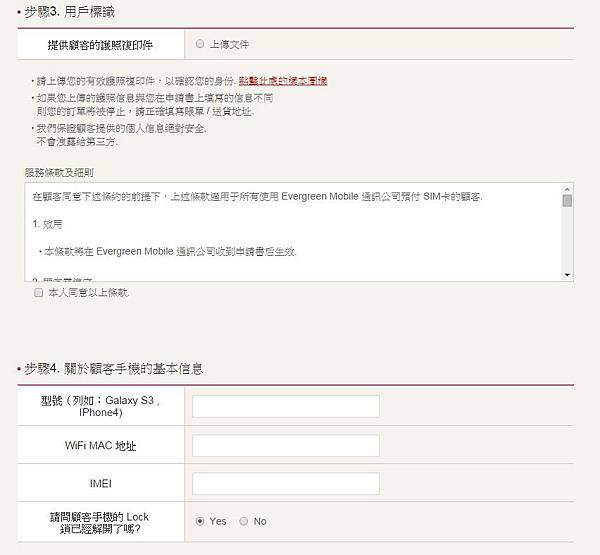600x555 pixels.
Task: Click the terms box scrollbar thumb
Action: [567, 200]
